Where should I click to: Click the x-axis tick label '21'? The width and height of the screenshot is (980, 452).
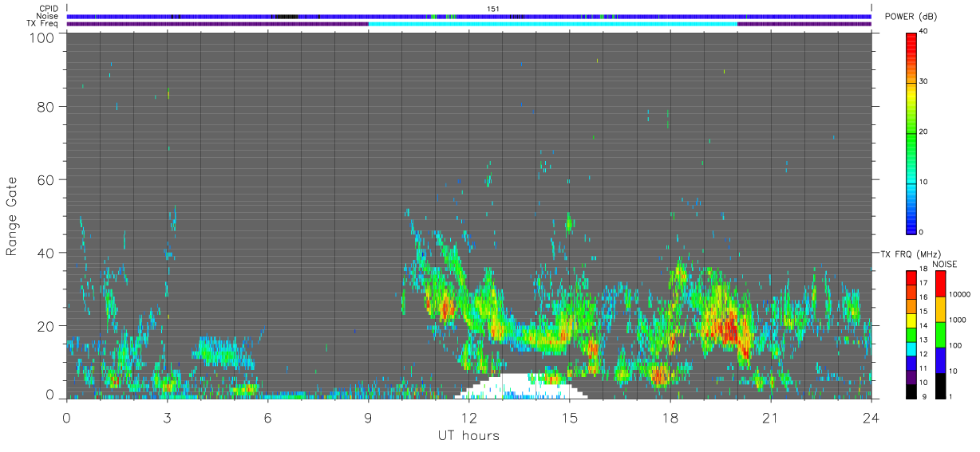[771, 417]
